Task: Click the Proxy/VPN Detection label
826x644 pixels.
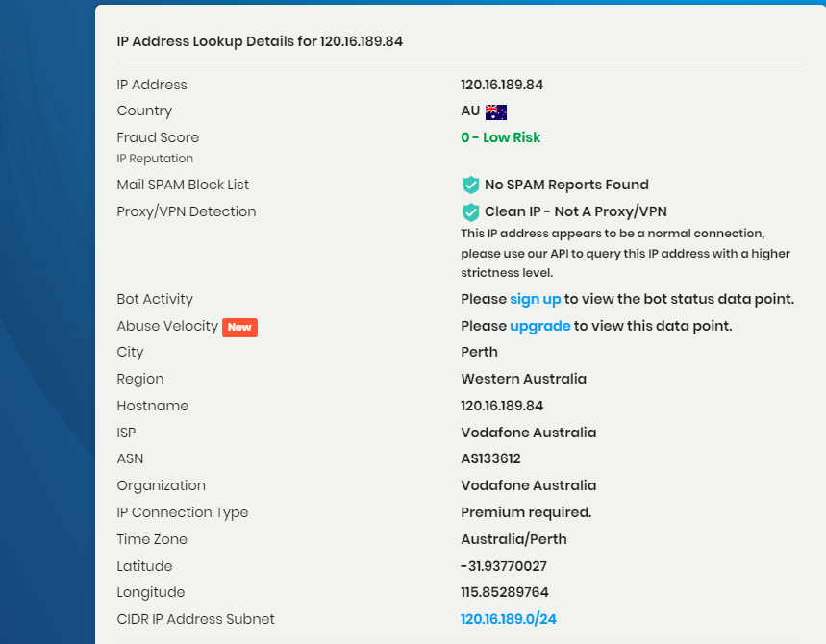Action: coord(187,211)
